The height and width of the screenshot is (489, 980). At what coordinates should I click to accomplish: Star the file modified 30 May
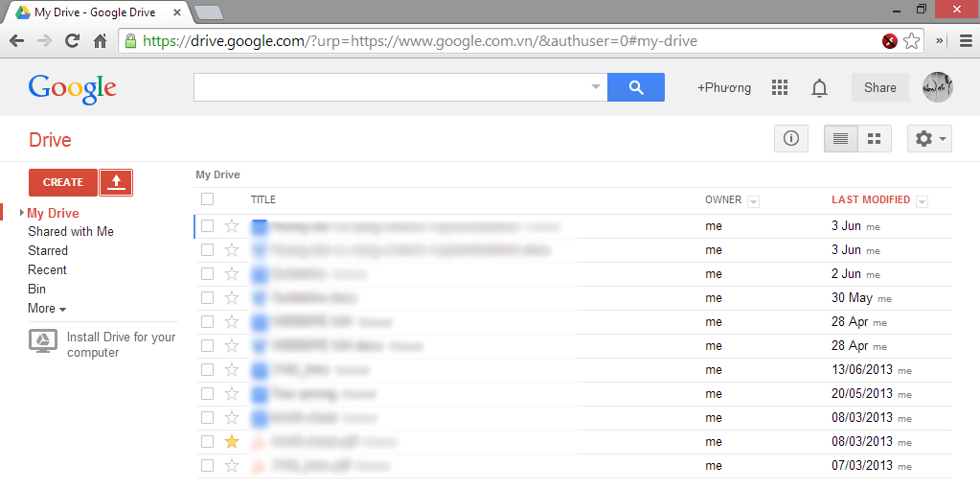232,297
